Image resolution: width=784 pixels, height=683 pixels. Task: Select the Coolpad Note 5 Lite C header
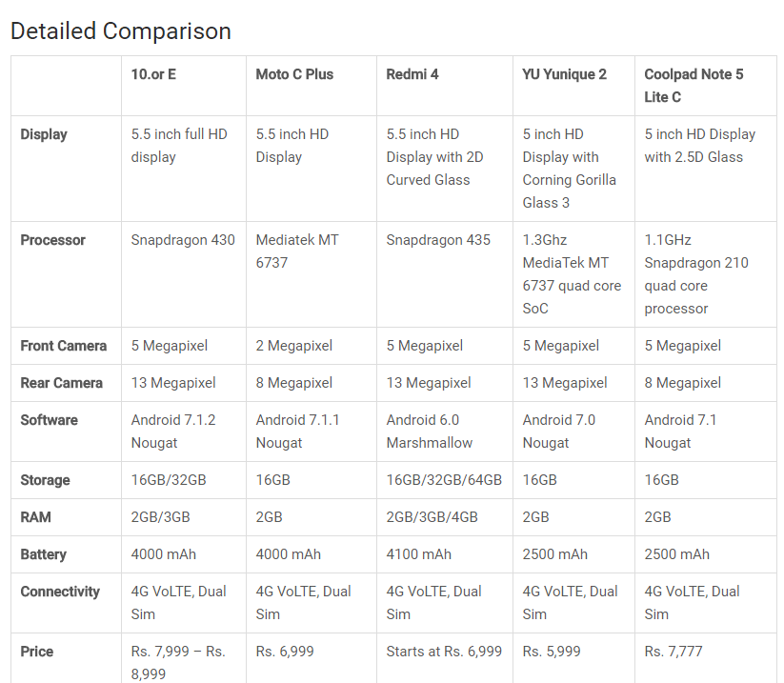(x=694, y=86)
